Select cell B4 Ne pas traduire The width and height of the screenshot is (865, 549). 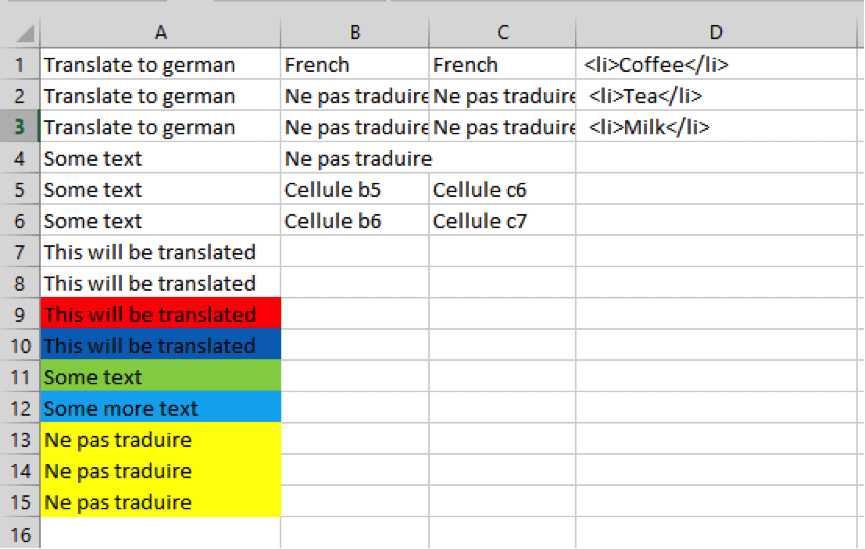click(355, 158)
